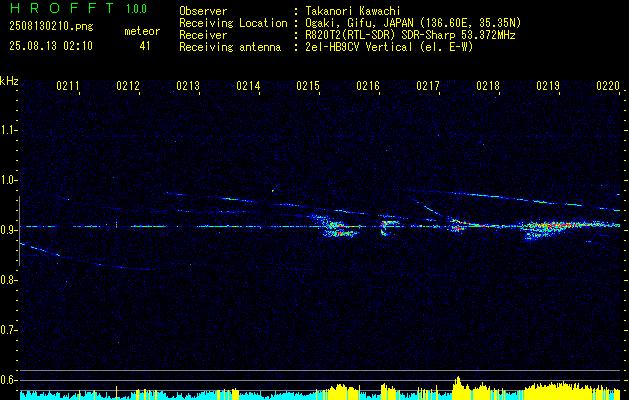Click the 0211 time marker

(68, 86)
